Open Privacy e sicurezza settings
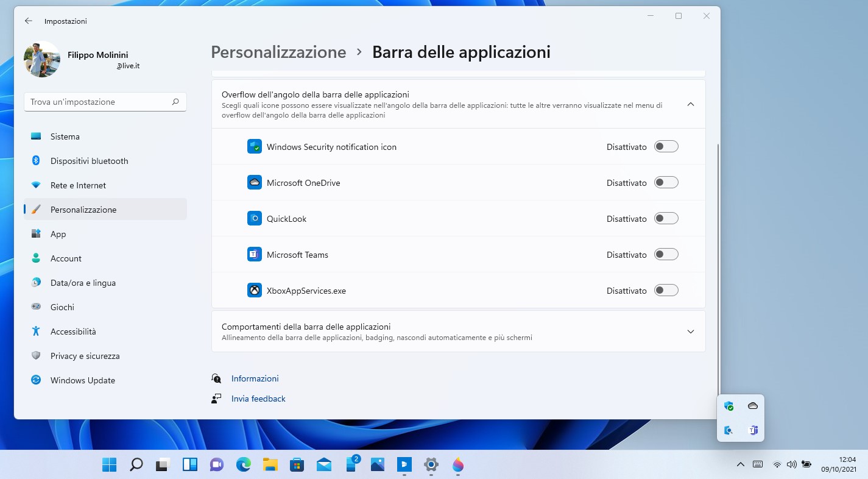The image size is (868, 479). [x=105, y=356]
